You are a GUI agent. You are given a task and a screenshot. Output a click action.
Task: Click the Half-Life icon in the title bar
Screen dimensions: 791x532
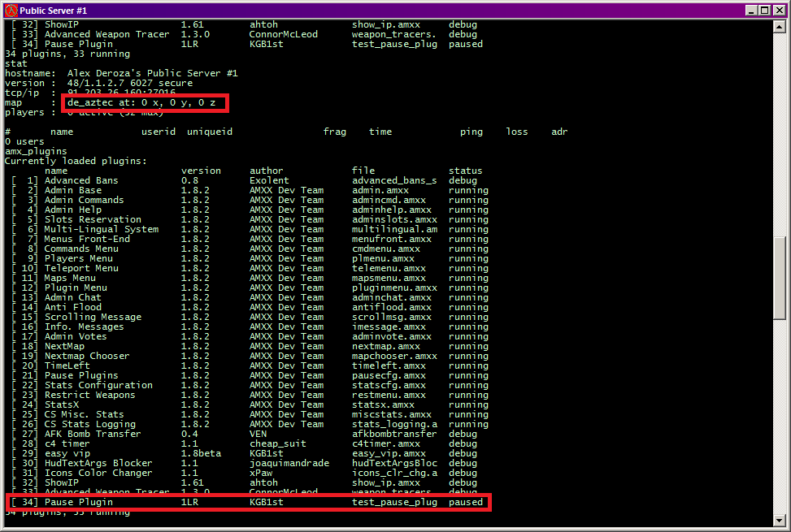(x=11, y=10)
